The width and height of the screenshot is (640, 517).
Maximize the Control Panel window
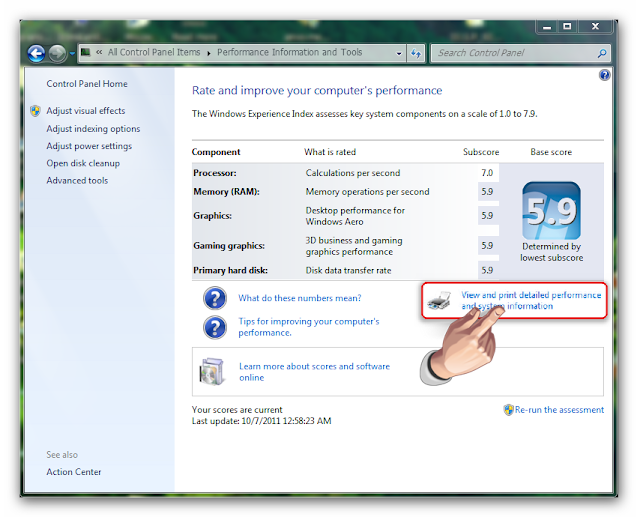[x=567, y=27]
